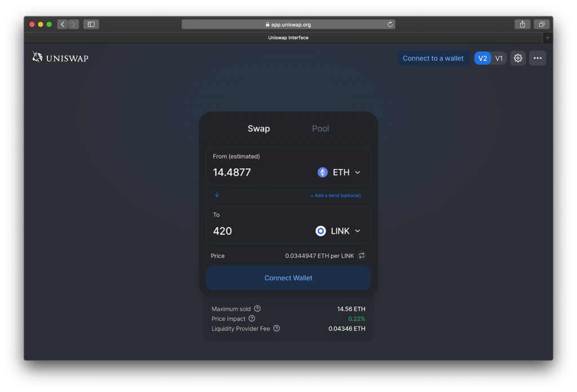577x392 pixels.
Task: Go forward using Safari's forward arrow
Action: (x=74, y=24)
